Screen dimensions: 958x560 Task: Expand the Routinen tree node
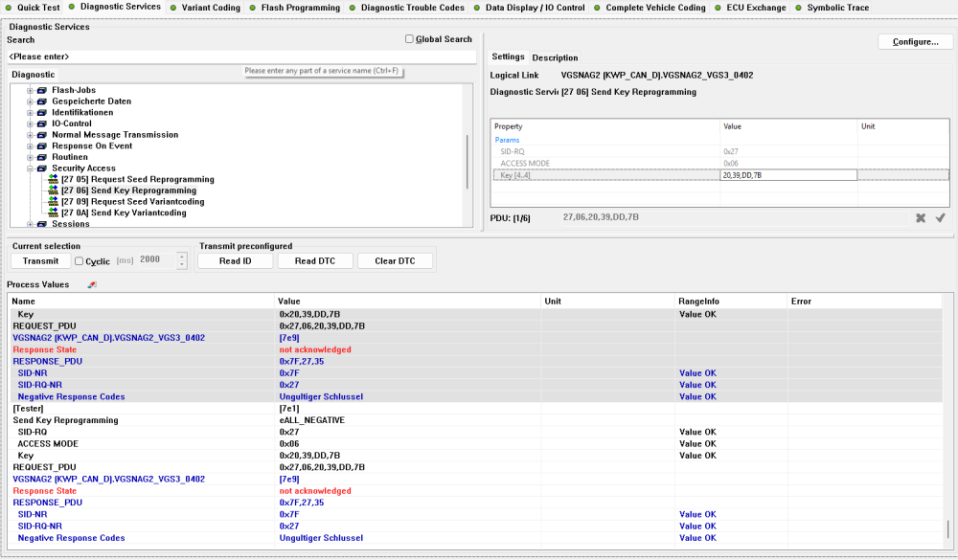[x=30, y=157]
